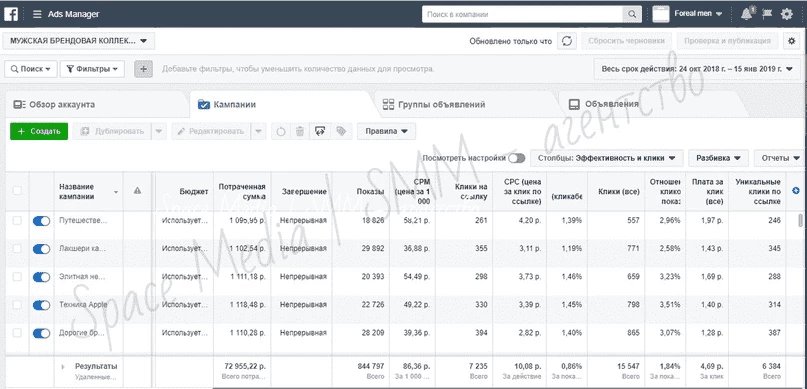Sort by Потраченная сумма column
807x389 pixels.
[x=242, y=191]
